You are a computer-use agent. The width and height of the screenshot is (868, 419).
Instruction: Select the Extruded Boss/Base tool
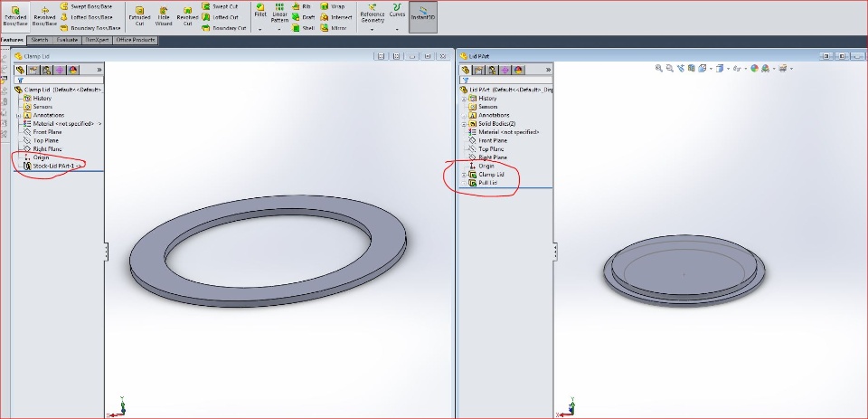(x=15, y=16)
